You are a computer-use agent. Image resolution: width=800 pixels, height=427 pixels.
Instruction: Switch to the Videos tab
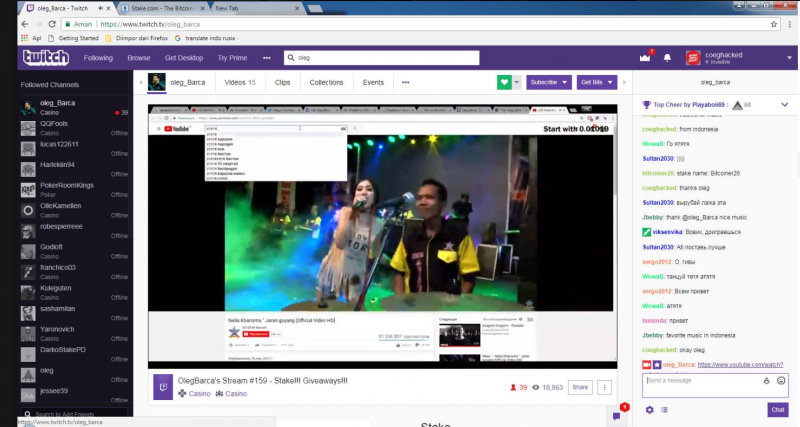[x=240, y=82]
